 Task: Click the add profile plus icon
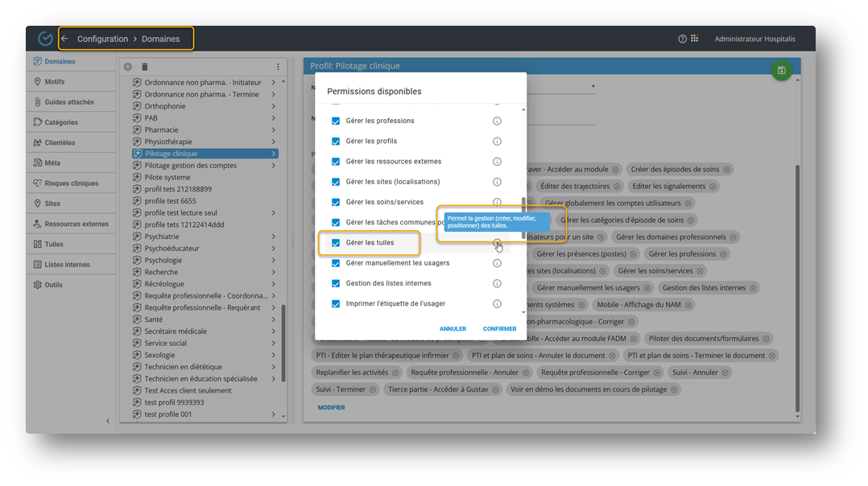[128, 67]
